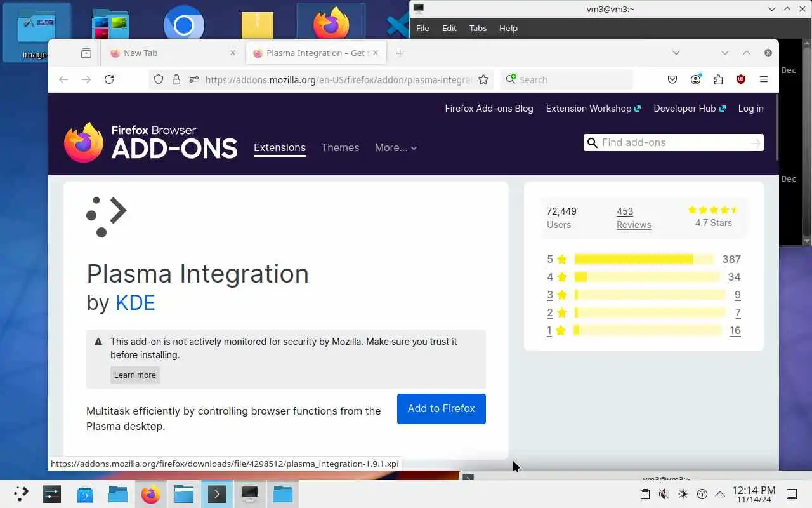Image resolution: width=812 pixels, height=508 pixels.
Task: Click the Add to Firefox button
Action: pos(442,409)
